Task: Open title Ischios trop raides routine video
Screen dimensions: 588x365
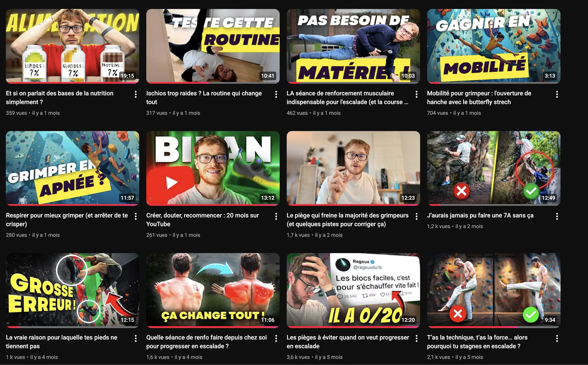Action: [204, 98]
